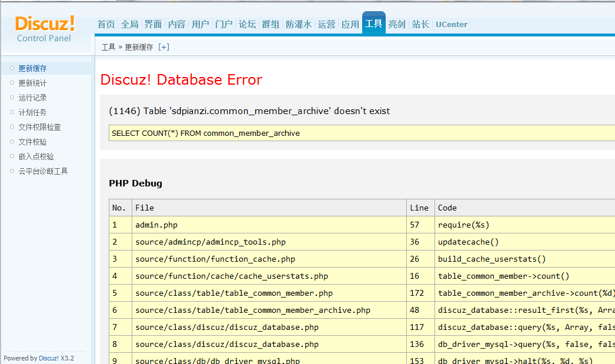The width and height of the screenshot is (615, 364).
Task: Click the Discuz! link in the footer
Action: point(49,358)
